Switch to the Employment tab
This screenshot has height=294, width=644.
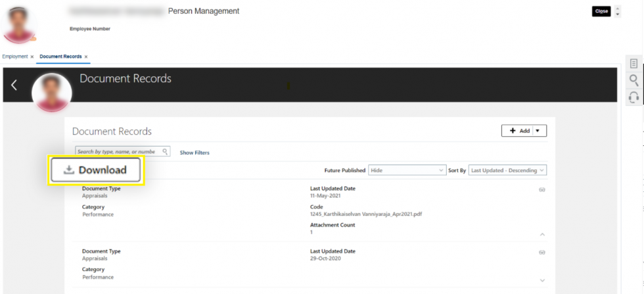(14, 57)
